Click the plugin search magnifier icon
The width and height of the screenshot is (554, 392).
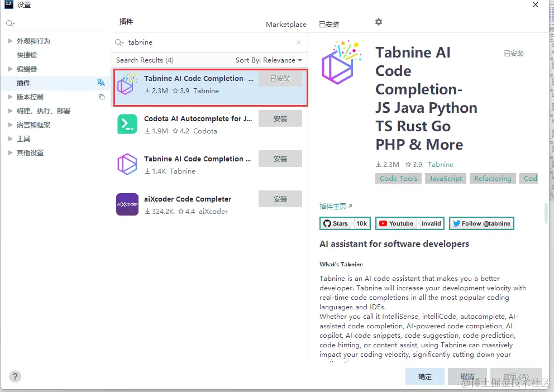[119, 42]
